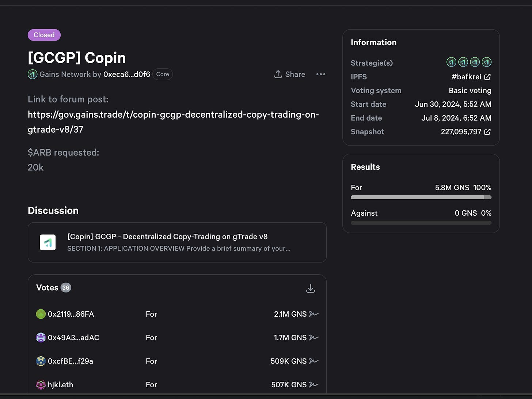Open voter profile 0x2119...86FA
Screen dimensions: 532x399
click(x=71, y=314)
